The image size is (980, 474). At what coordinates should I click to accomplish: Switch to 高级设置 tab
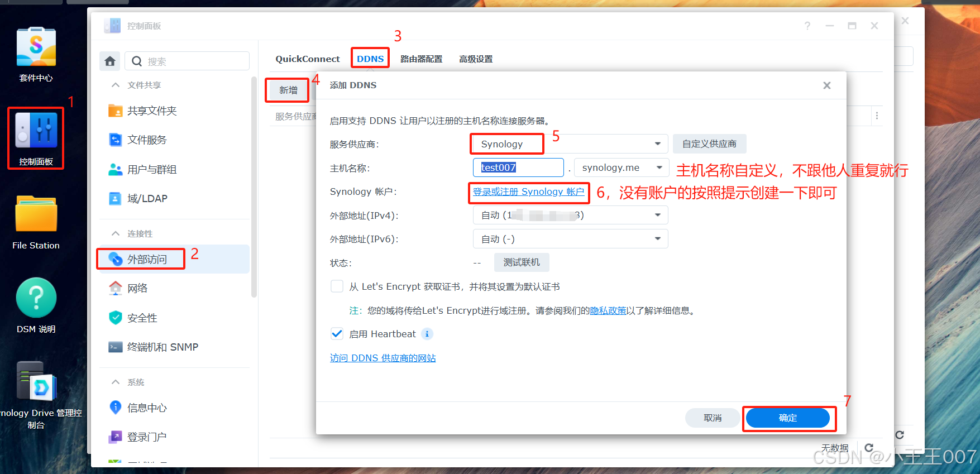[x=476, y=59]
